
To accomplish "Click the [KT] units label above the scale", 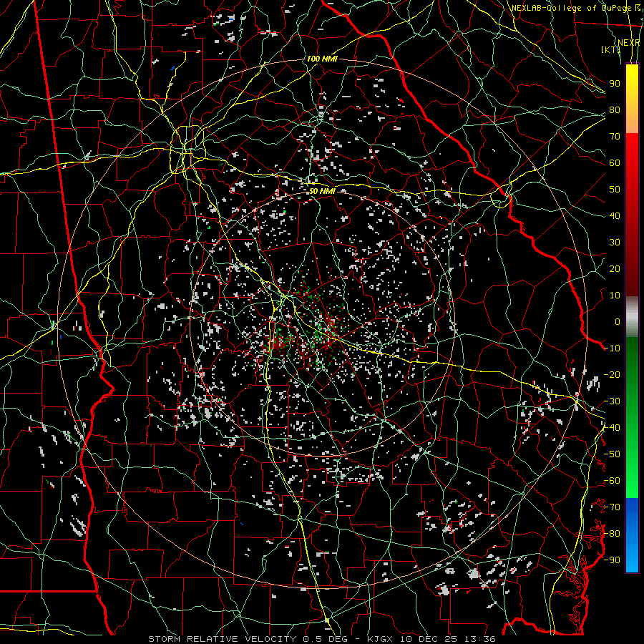I will coord(610,49).
